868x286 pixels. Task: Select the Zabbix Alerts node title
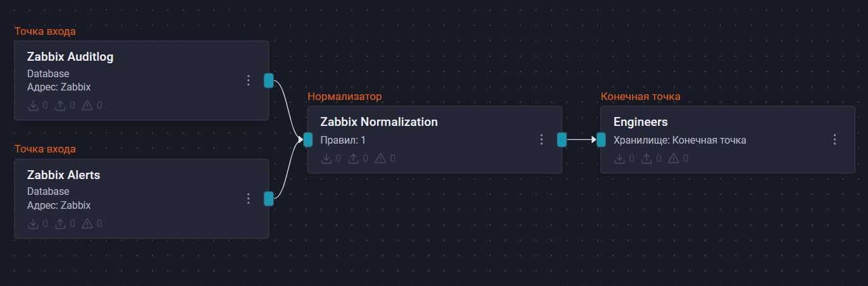[63, 175]
